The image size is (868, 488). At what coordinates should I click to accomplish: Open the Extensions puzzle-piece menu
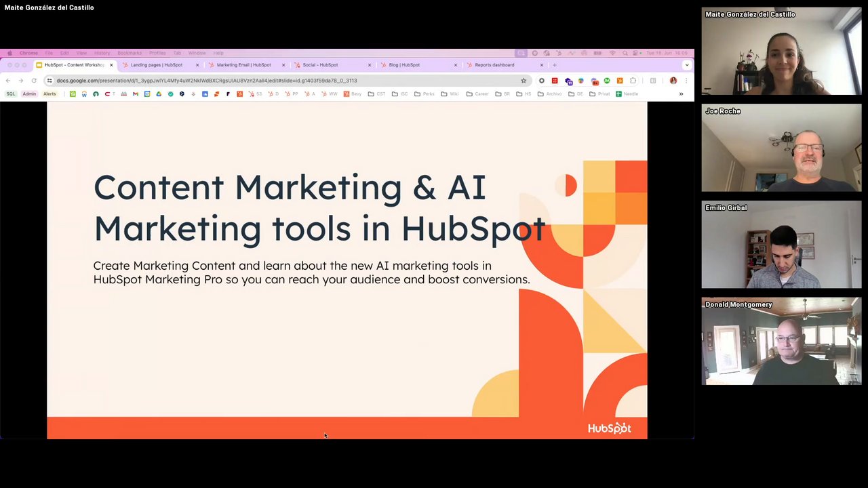[x=633, y=81]
